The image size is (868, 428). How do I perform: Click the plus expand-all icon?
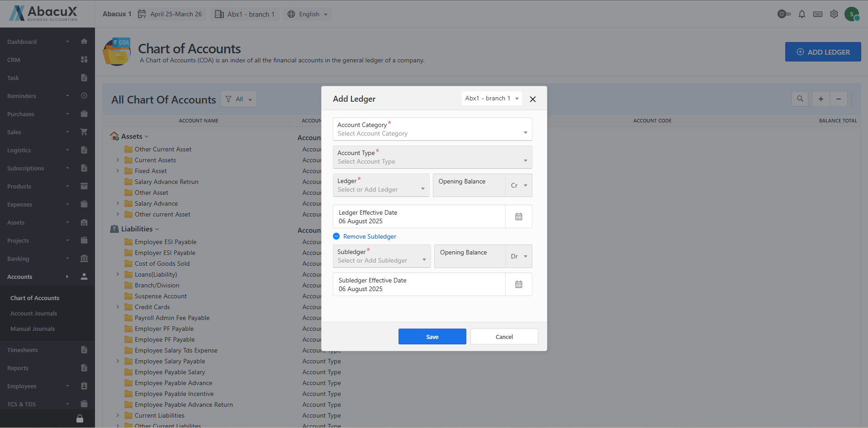[x=821, y=99]
